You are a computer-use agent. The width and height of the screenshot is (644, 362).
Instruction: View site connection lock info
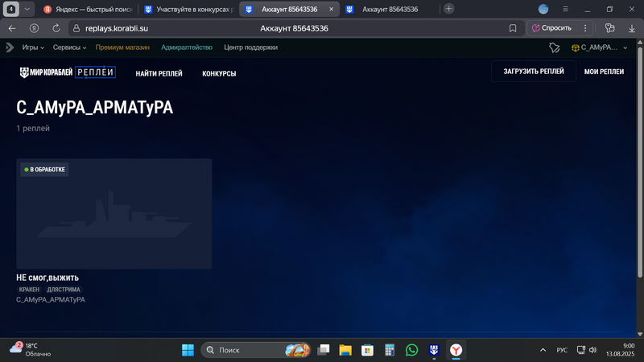tap(76, 28)
